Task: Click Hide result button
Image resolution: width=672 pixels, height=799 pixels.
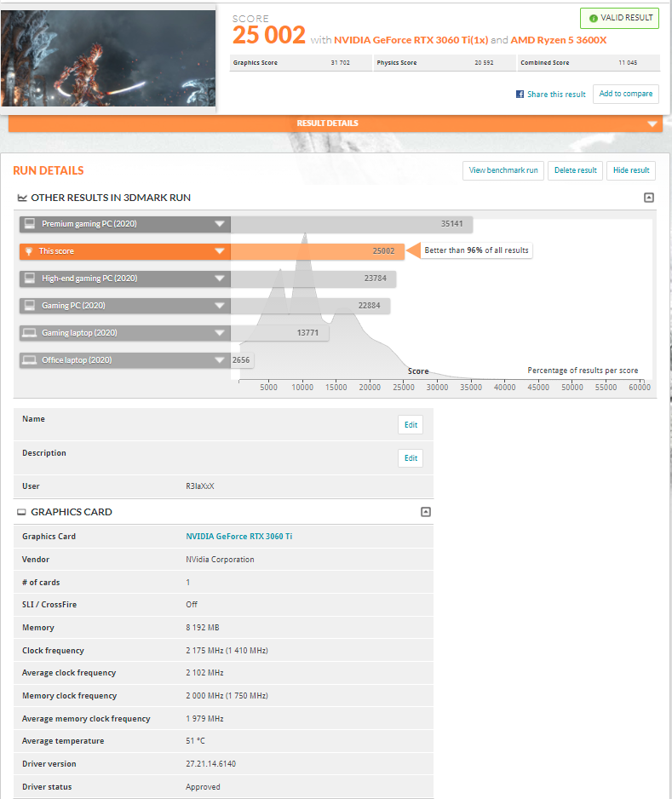Action: point(631,170)
